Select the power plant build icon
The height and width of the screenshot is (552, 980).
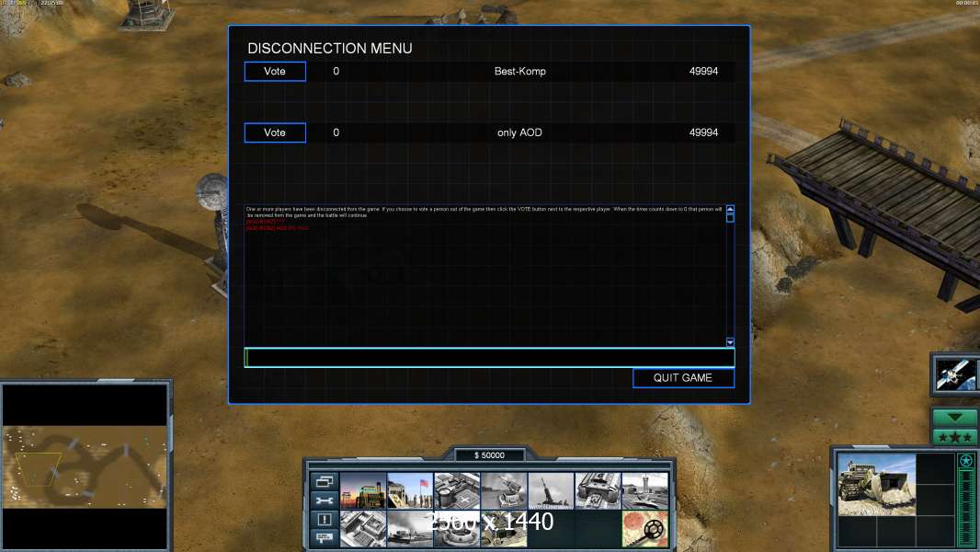tap(363, 490)
